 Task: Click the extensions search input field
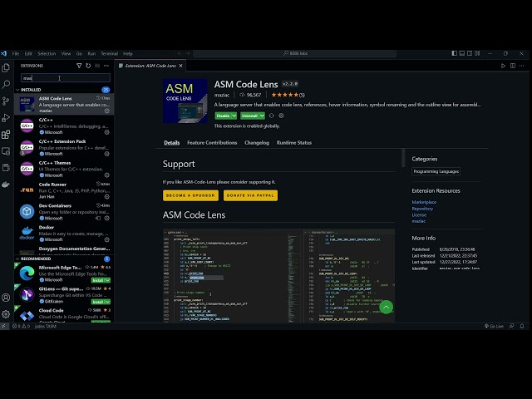66,78
